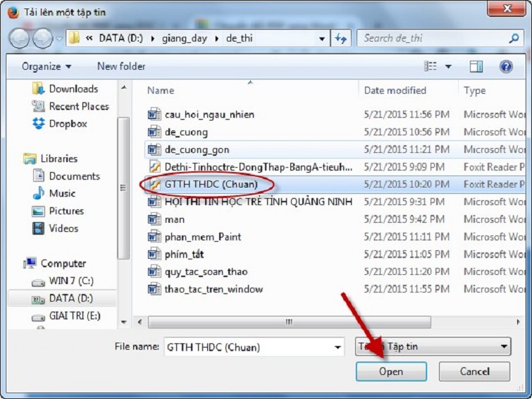Click the Change your view icon

coord(431,66)
